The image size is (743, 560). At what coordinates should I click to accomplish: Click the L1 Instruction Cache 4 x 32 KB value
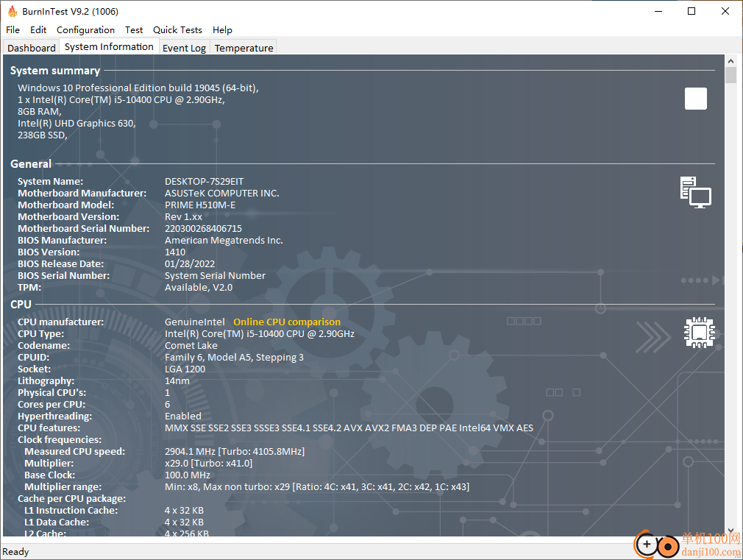(184, 511)
